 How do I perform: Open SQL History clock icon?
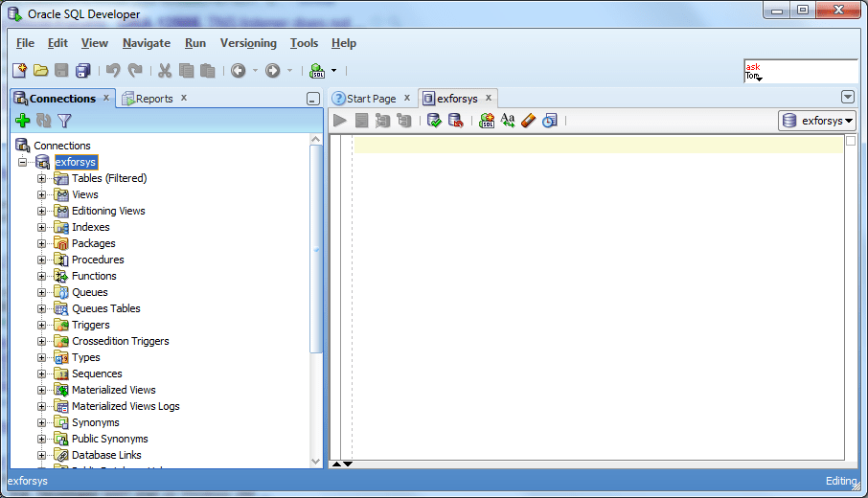550,120
